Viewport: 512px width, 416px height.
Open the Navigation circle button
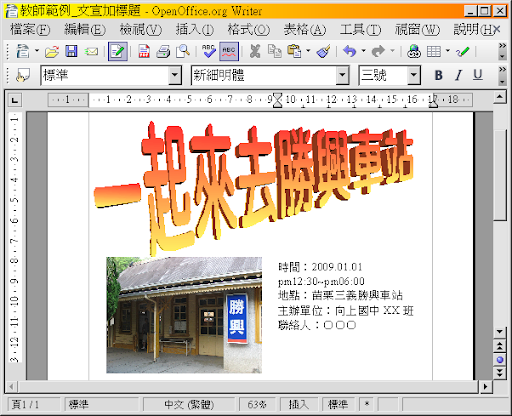[499, 359]
